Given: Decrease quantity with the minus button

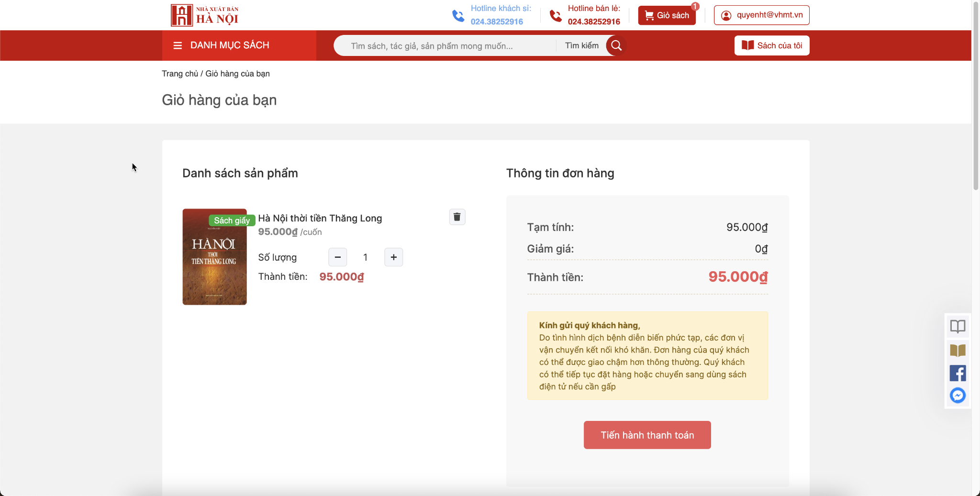Looking at the screenshot, I should click(x=337, y=257).
